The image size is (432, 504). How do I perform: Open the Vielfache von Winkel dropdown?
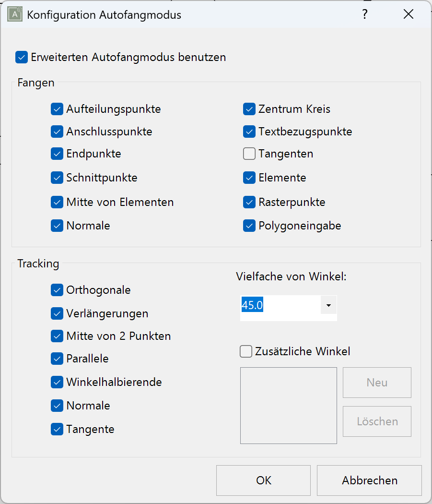[x=329, y=305]
